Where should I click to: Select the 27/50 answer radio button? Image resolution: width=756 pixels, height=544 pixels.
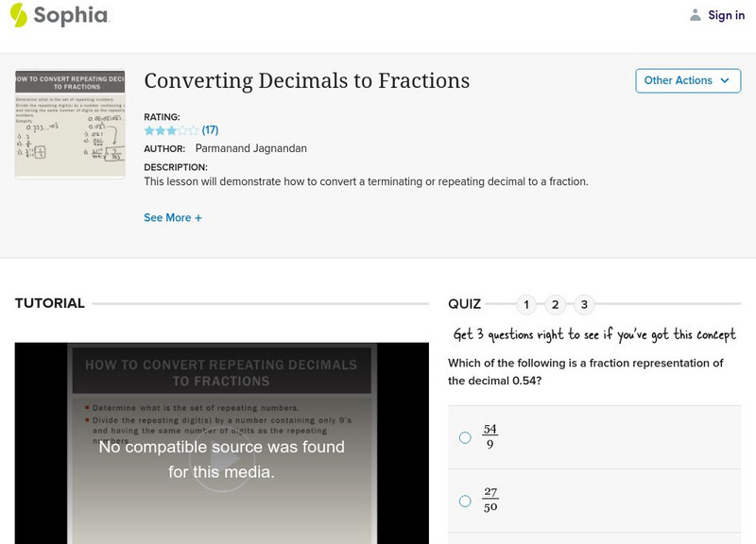(465, 501)
